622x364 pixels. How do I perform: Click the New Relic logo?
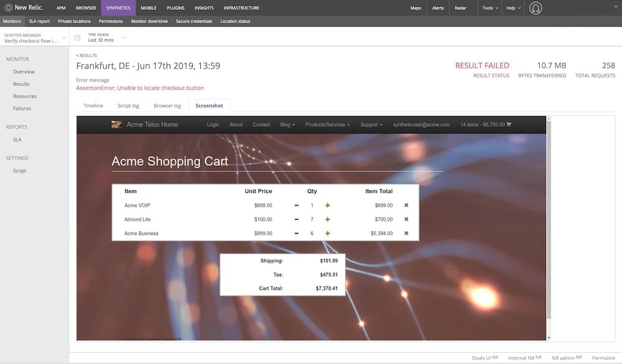click(23, 7)
